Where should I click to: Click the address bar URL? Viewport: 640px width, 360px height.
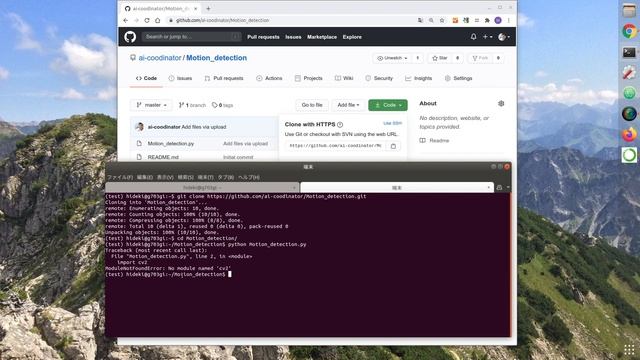(x=222, y=20)
